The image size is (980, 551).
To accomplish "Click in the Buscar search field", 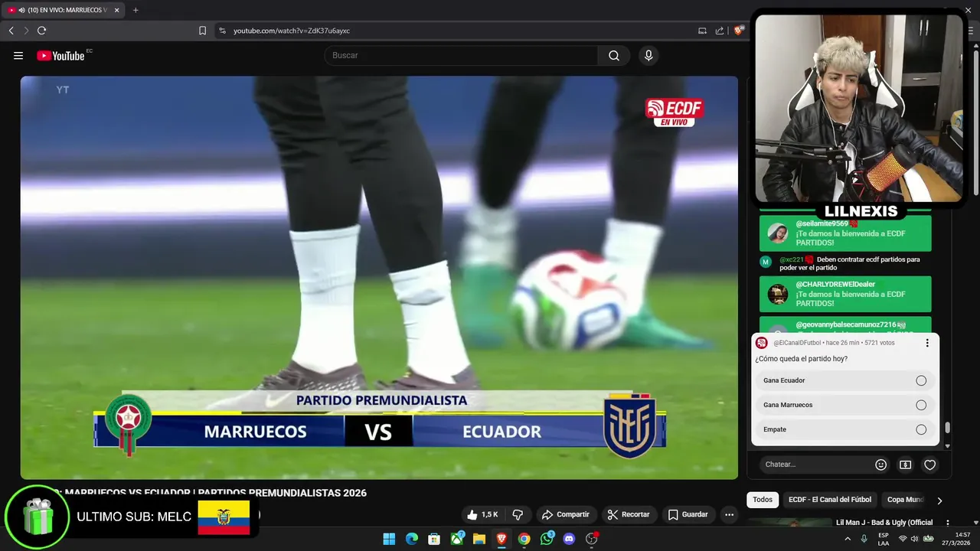I will tap(461, 55).
